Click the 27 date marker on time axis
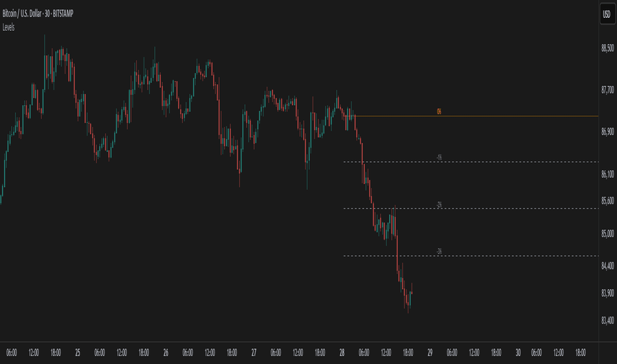 coord(254,353)
